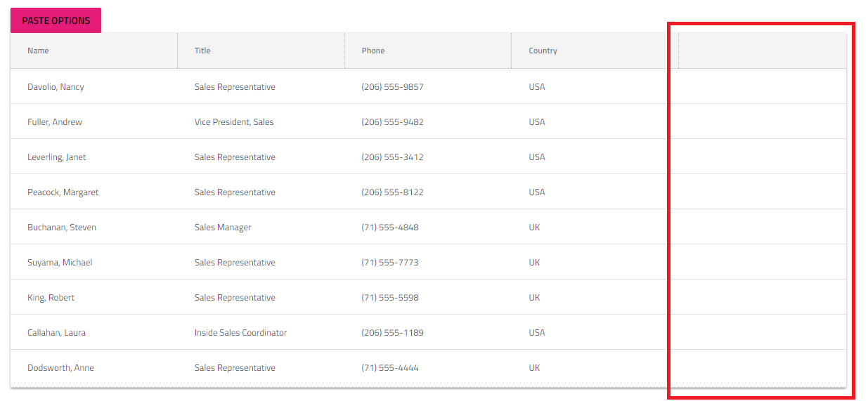868x401 pixels.
Task: Select phone number (206) 555-1189
Action: (x=393, y=333)
